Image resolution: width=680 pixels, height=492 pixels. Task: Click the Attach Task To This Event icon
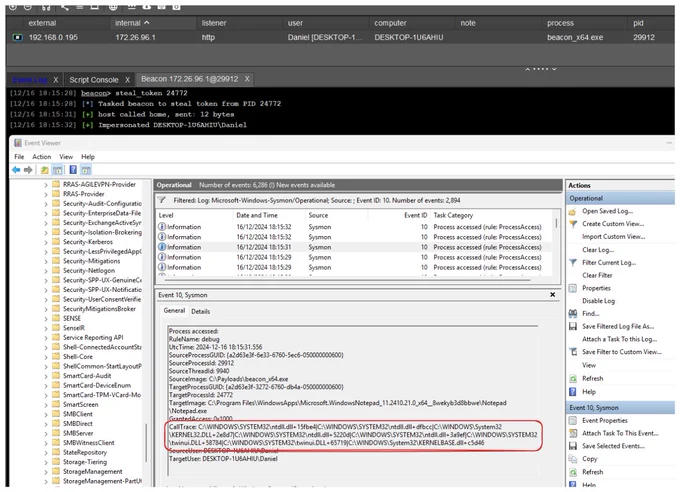pyautogui.click(x=572, y=433)
